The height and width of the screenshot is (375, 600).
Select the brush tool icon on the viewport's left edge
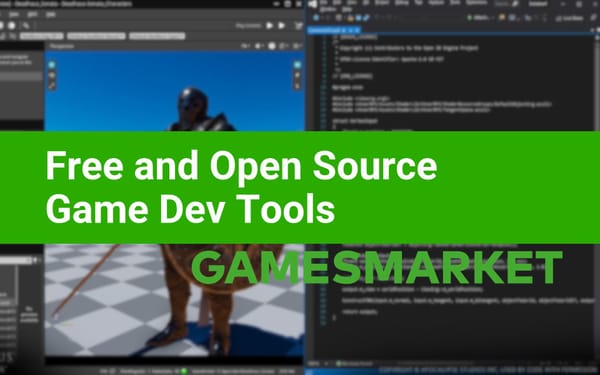pos(52,85)
